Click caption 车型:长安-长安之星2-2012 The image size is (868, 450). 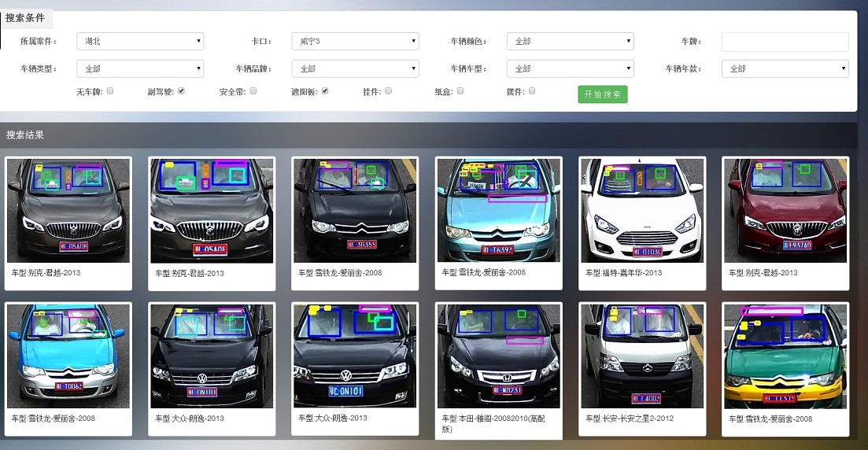pyautogui.click(x=630, y=419)
